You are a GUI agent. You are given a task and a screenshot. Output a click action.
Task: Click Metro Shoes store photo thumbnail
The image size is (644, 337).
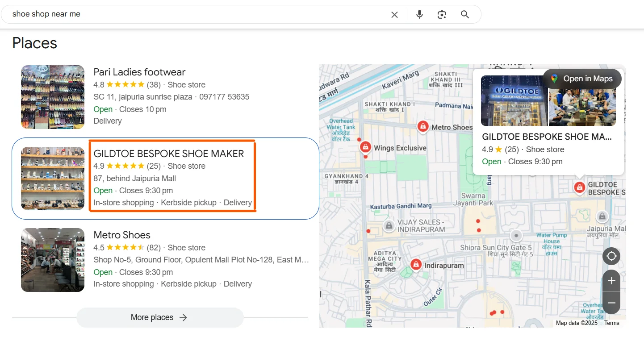point(53,260)
